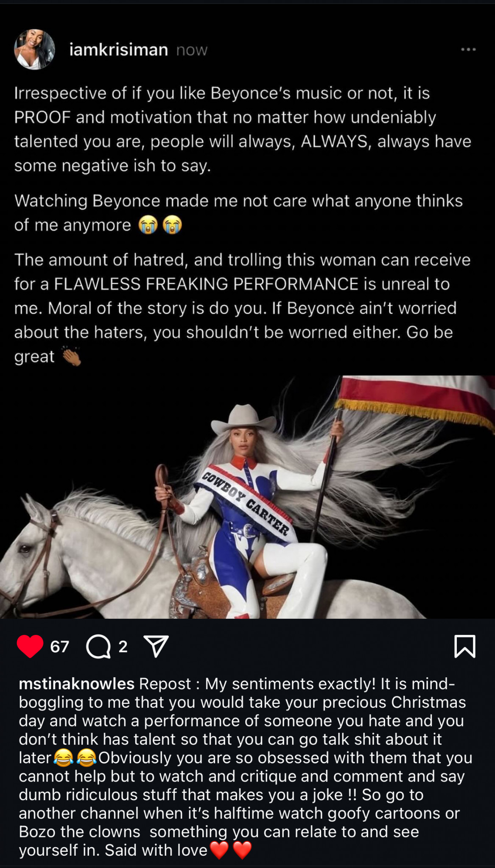Save the post with the bookmark icon
The width and height of the screenshot is (495, 868).
(x=465, y=646)
